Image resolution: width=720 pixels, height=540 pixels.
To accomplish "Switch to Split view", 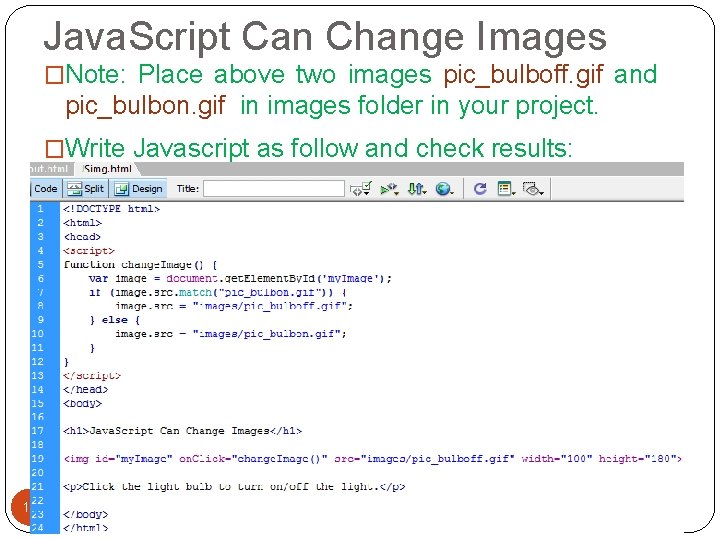I will (85, 189).
